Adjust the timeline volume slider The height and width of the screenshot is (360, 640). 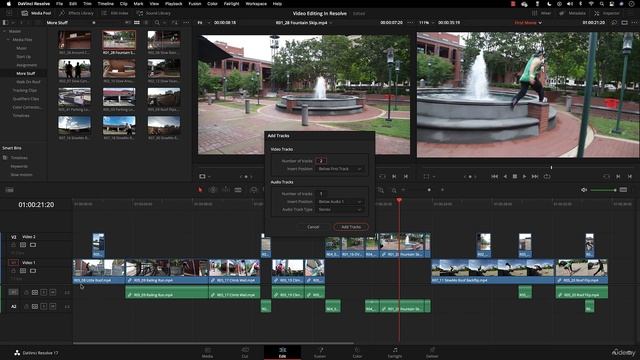(603, 190)
